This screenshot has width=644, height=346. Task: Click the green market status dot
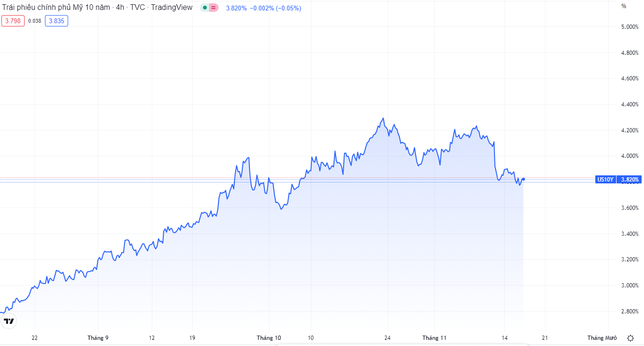[204, 8]
